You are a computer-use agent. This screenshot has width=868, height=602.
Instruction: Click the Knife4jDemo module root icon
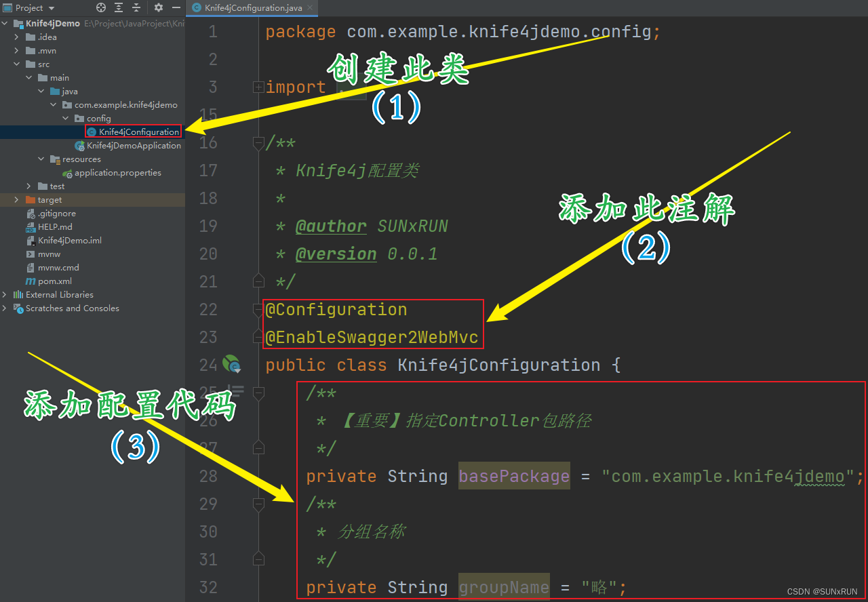pyautogui.click(x=18, y=24)
